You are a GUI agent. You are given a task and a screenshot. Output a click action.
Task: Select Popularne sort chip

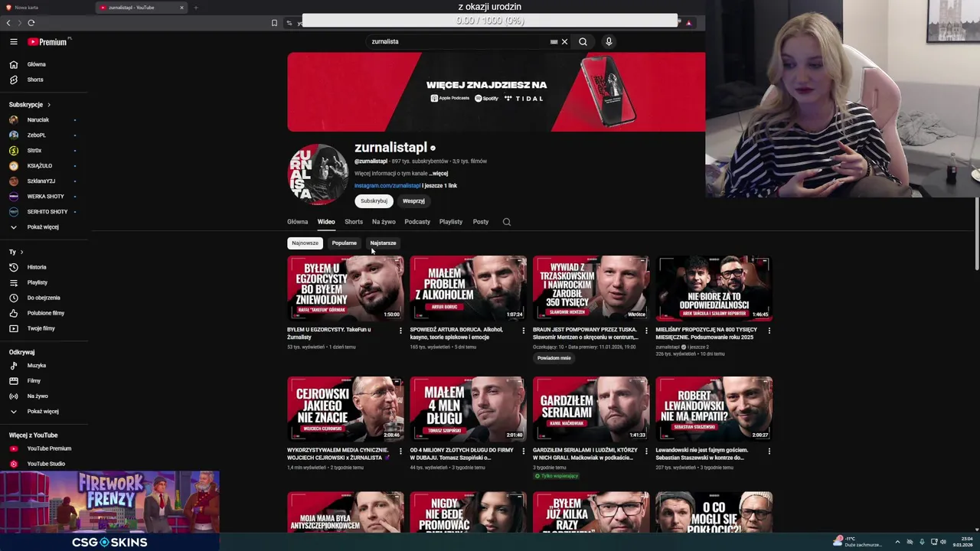tap(344, 243)
